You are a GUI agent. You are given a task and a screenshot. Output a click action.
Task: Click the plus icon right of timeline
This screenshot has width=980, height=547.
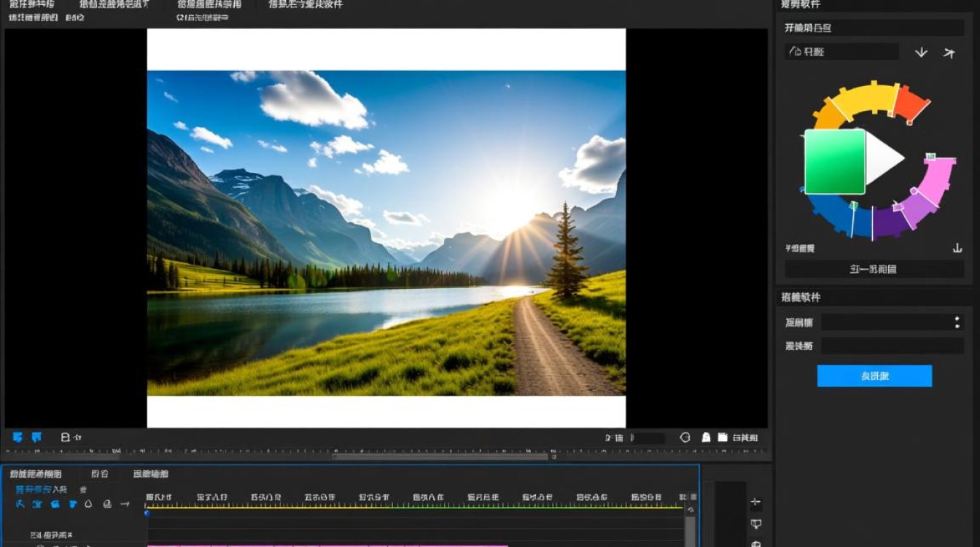pos(755,502)
